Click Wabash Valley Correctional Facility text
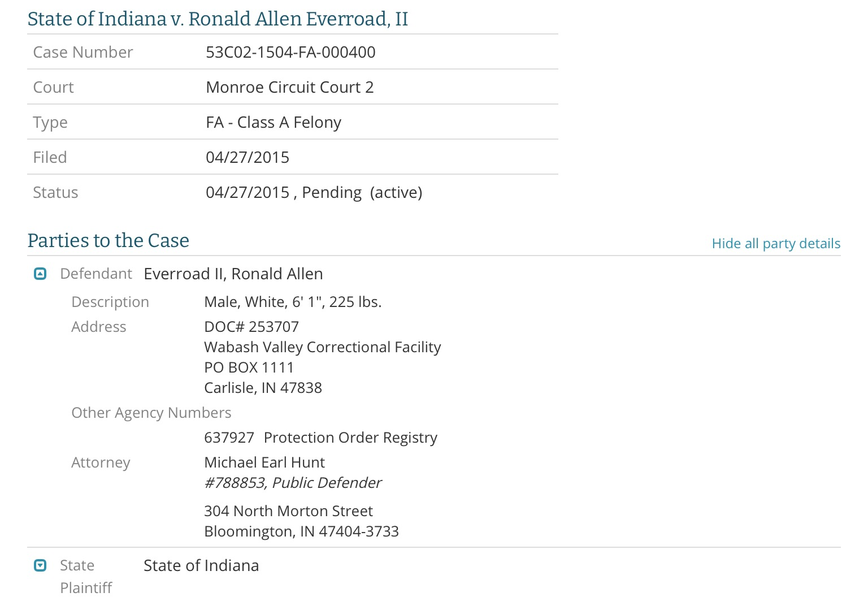 pos(323,347)
